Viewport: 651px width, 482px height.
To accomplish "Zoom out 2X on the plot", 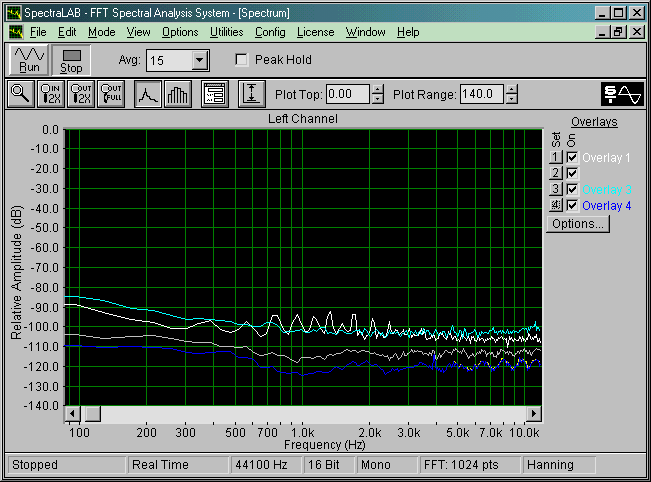I will click(x=81, y=94).
